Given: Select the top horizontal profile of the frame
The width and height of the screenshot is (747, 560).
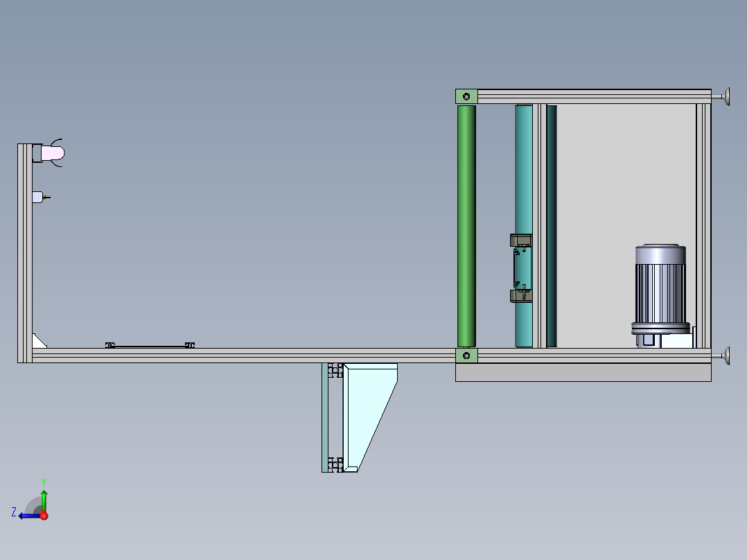Looking at the screenshot, I should tap(594, 97).
